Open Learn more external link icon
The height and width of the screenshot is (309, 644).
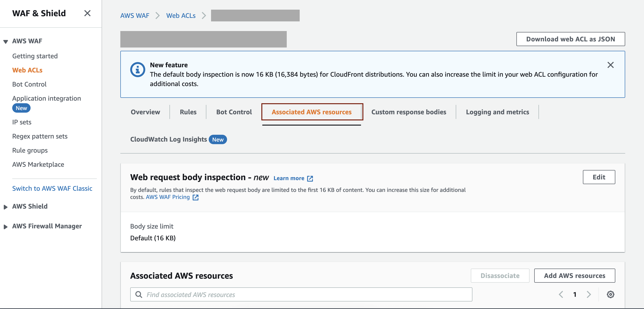pos(310,178)
